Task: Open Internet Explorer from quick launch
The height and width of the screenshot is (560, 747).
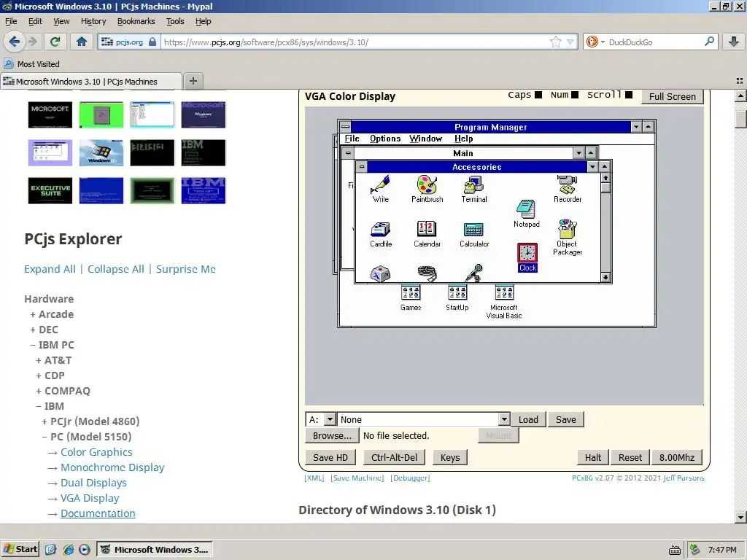Action: pos(68,550)
